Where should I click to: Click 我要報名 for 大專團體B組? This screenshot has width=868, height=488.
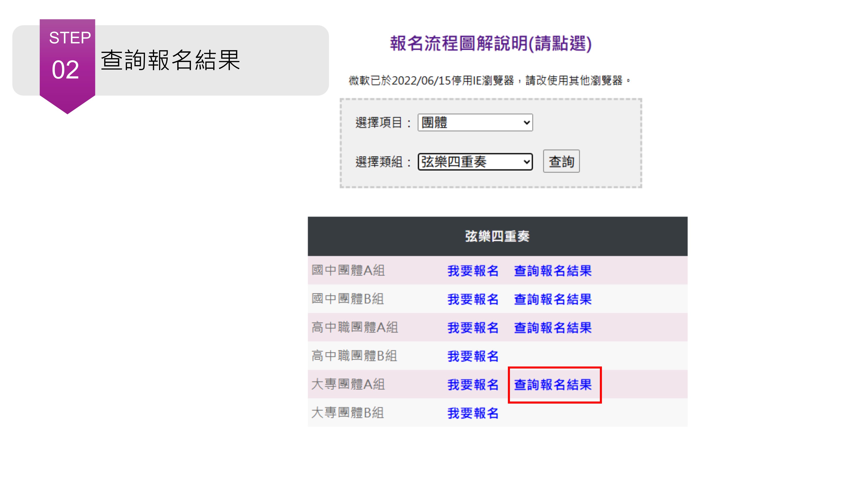coord(473,413)
